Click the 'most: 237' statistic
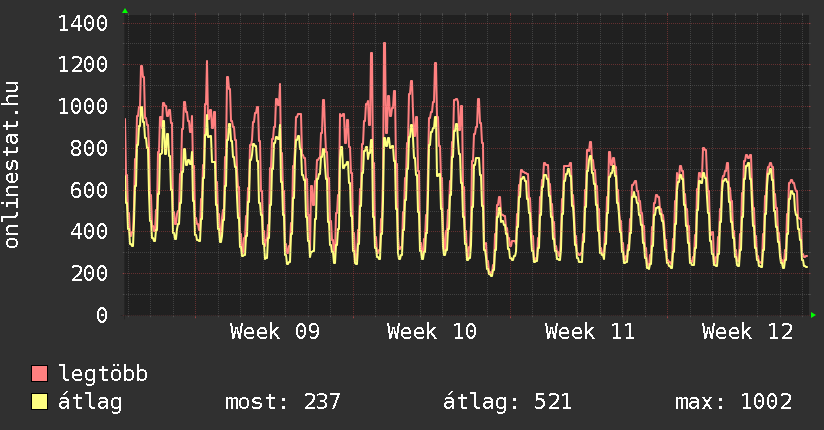This screenshot has height=430, width=824. 283,402
